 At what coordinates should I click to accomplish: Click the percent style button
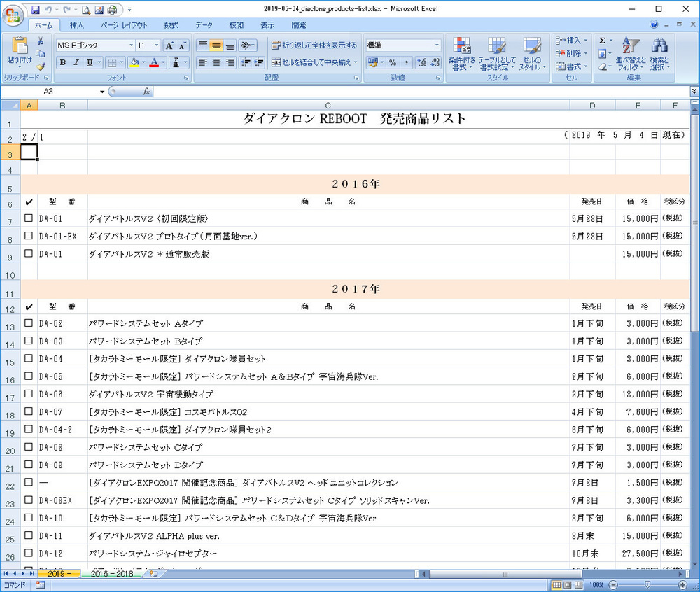(393, 62)
